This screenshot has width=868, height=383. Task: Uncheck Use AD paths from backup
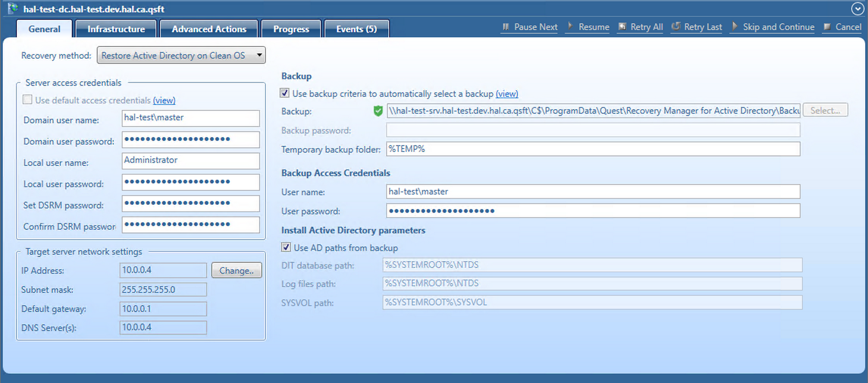click(286, 248)
